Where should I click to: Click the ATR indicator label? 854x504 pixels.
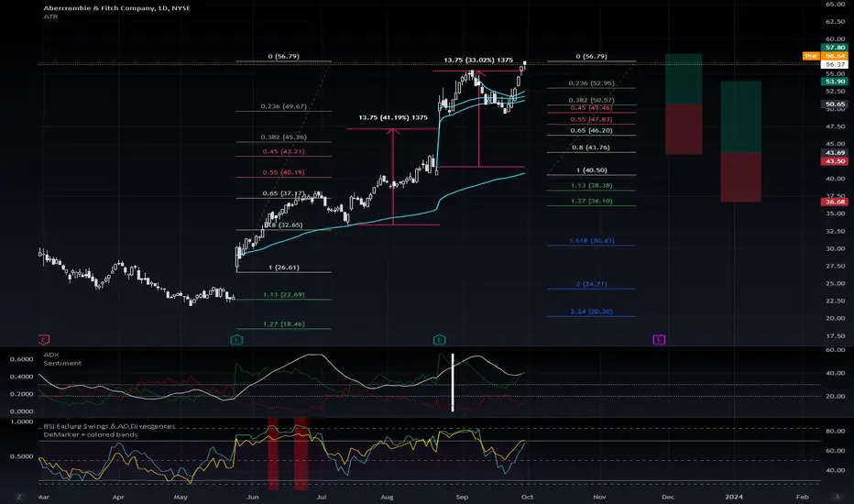(x=50, y=16)
